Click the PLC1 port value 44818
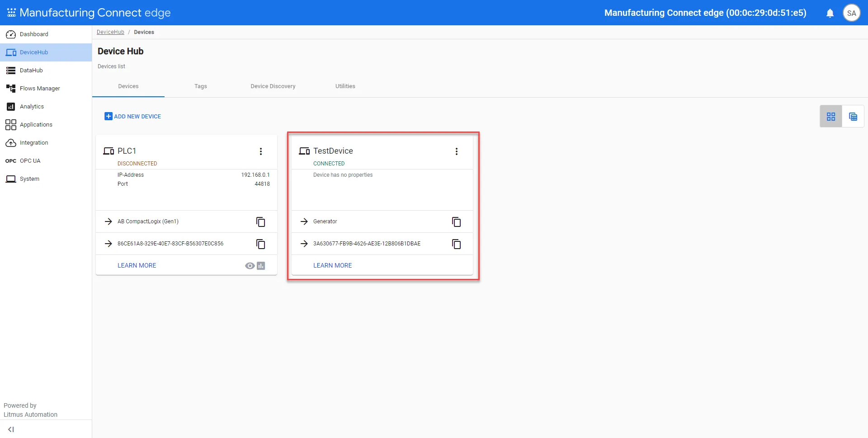The image size is (868, 438). click(262, 184)
